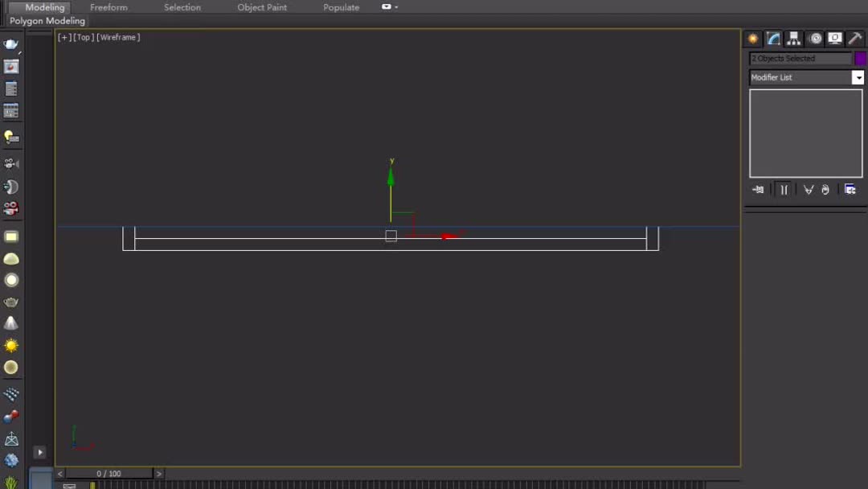
Task: Open the Create panel in the command panel
Action: pos(752,38)
